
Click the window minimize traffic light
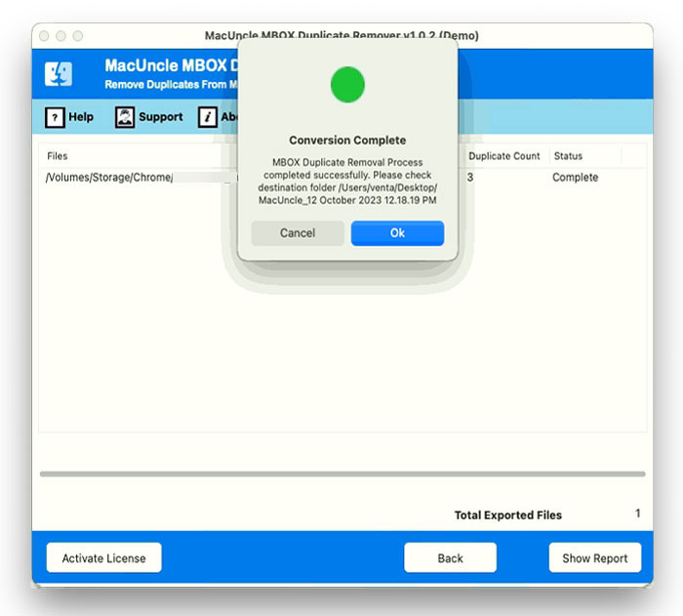point(60,36)
